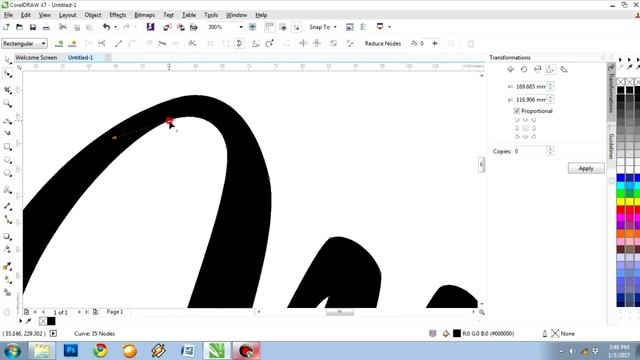Screen dimensions: 640x360
Task: Select the center anchor point option
Action: pyautogui.click(x=525, y=128)
